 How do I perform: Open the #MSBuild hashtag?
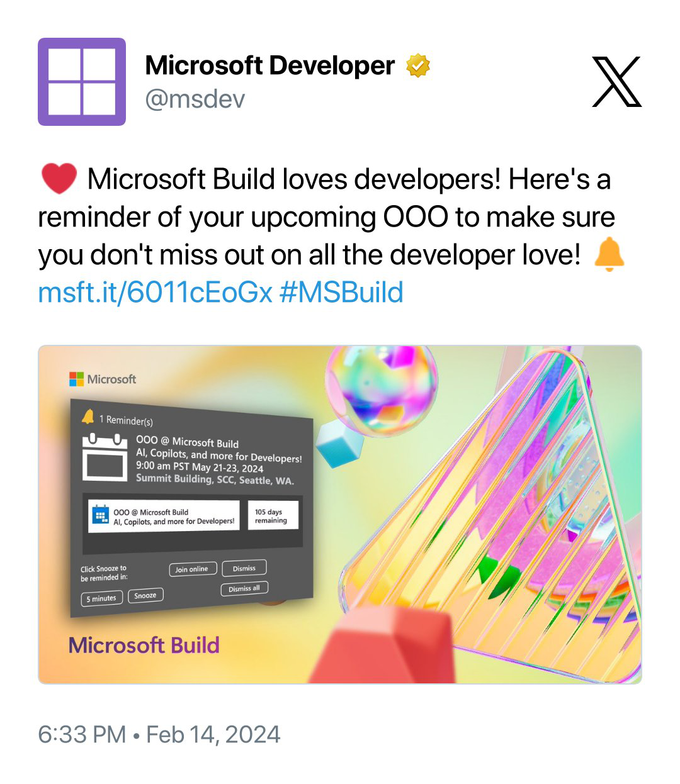click(x=341, y=293)
